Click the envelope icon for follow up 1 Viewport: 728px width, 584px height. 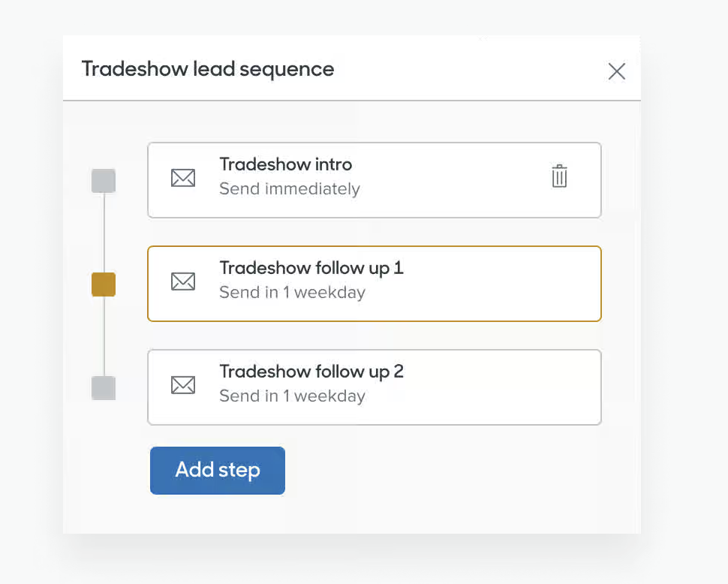click(x=183, y=281)
